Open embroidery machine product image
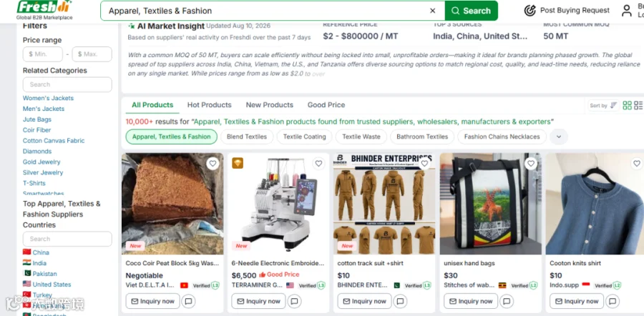 (x=278, y=204)
